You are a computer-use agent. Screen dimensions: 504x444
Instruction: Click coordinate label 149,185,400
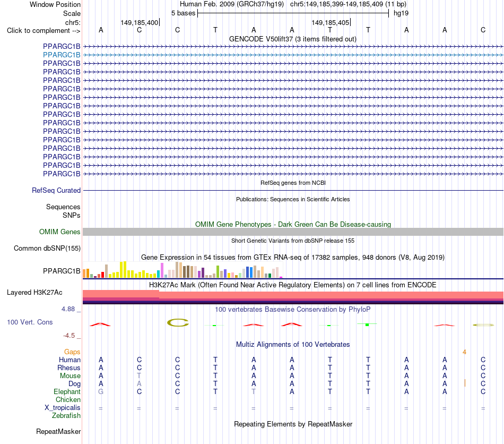click(140, 22)
